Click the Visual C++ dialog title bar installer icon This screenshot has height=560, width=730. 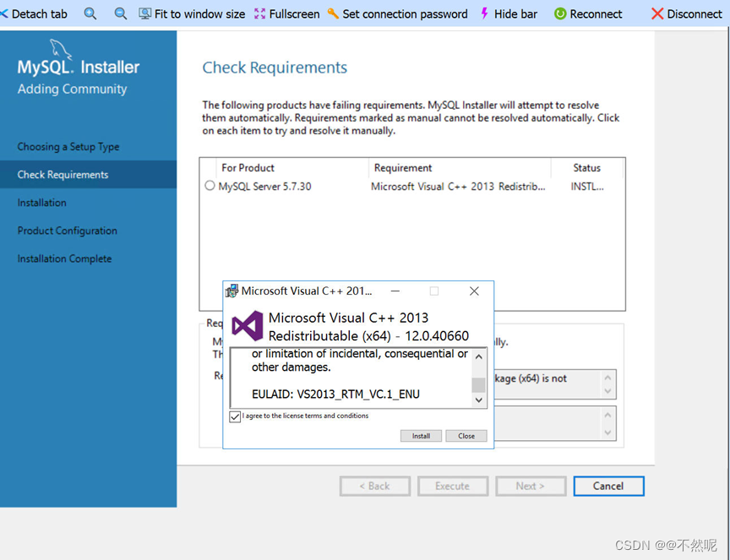pyautogui.click(x=232, y=291)
